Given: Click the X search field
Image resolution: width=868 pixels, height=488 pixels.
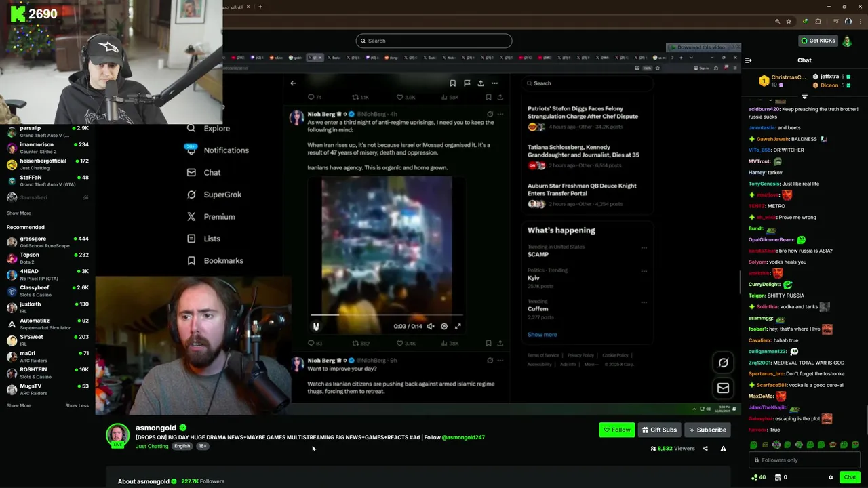Looking at the screenshot, I should pos(587,83).
